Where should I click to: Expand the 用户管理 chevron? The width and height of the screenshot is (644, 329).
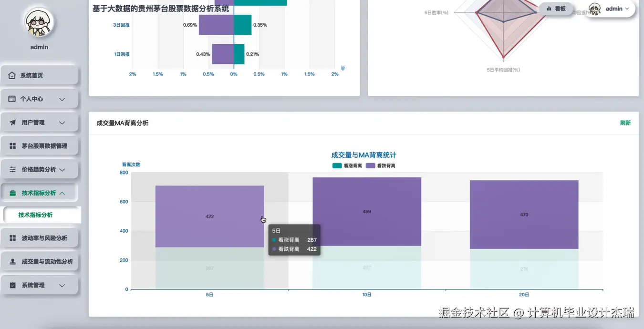[62, 123]
